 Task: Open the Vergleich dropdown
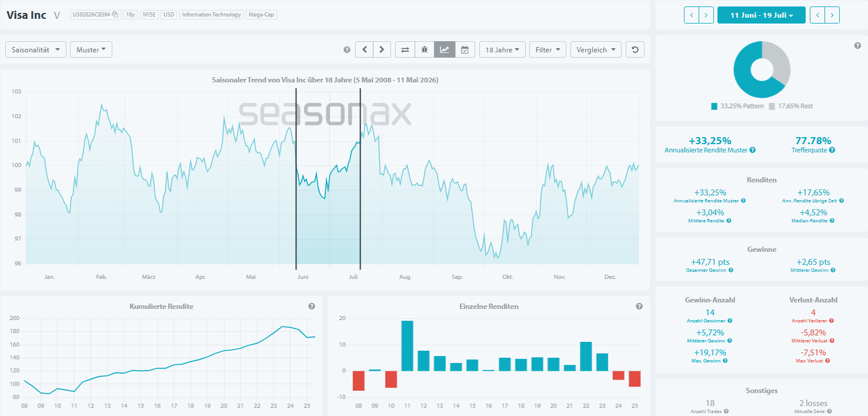[596, 50]
